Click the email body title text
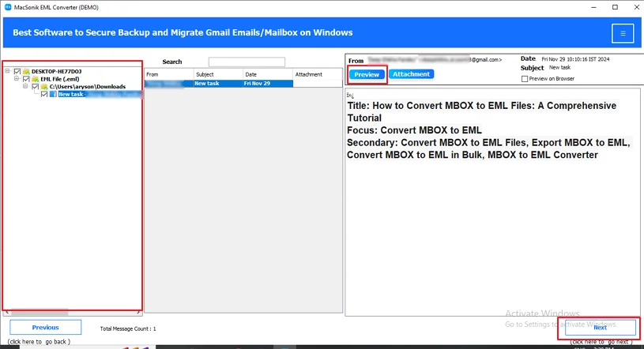This screenshot has width=644, height=349. 482,111
